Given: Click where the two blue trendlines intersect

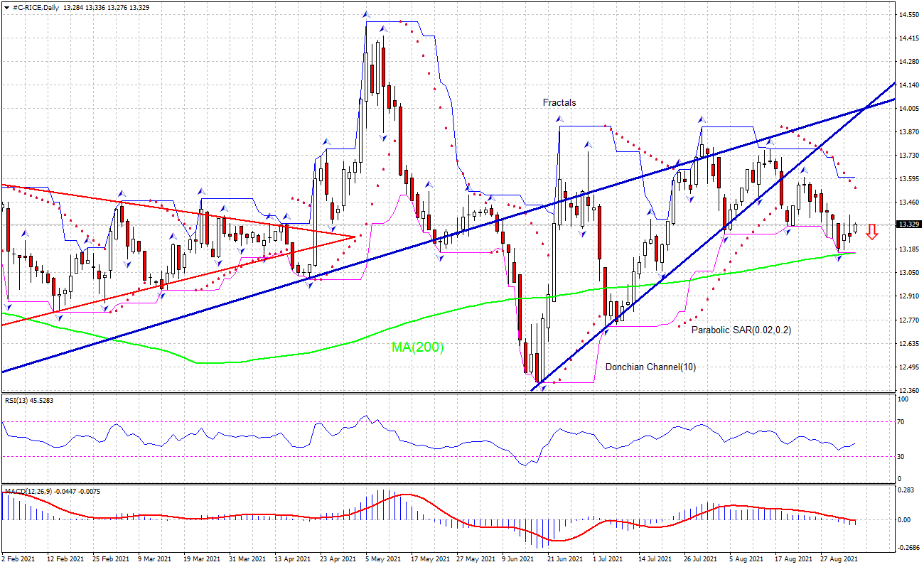Looking at the screenshot, I should pos(863,109).
